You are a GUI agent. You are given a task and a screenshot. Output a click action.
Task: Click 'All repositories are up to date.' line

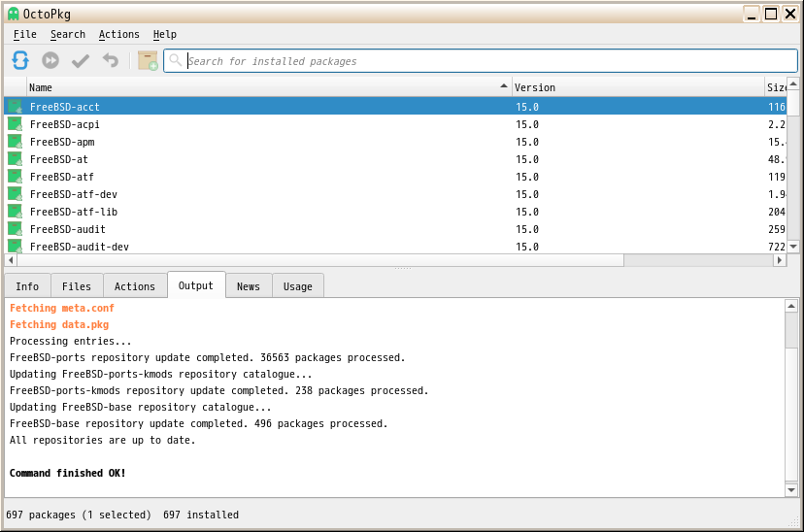tap(103, 440)
